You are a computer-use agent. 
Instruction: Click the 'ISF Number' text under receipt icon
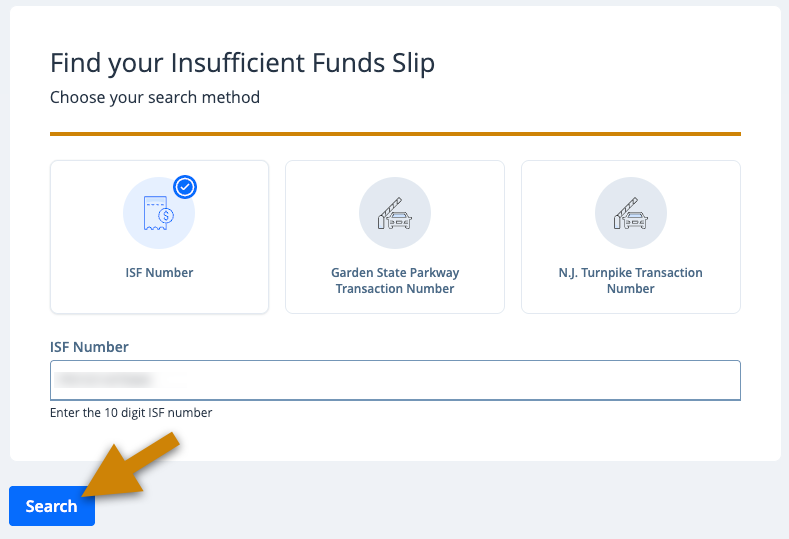click(x=160, y=273)
